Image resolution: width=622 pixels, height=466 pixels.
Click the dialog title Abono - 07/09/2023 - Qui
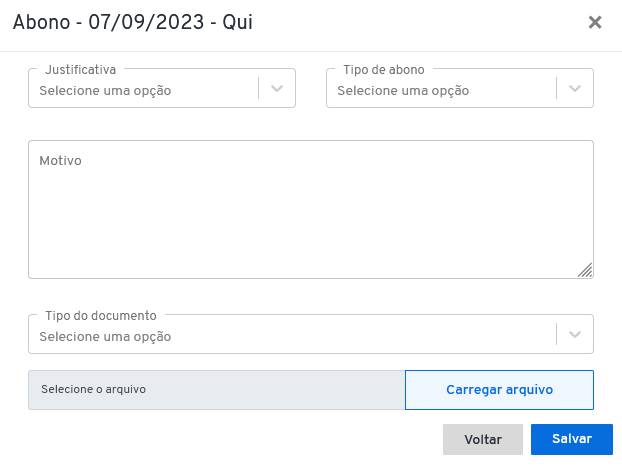click(133, 22)
